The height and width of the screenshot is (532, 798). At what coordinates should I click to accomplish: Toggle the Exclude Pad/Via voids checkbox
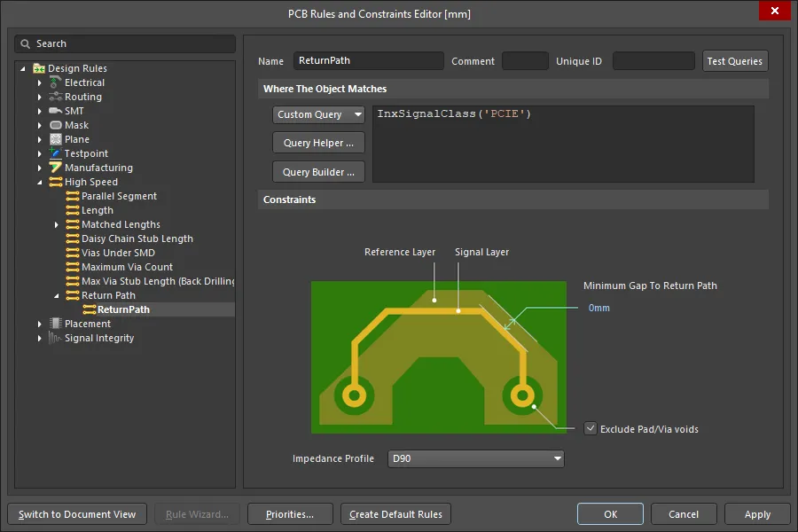click(x=590, y=428)
